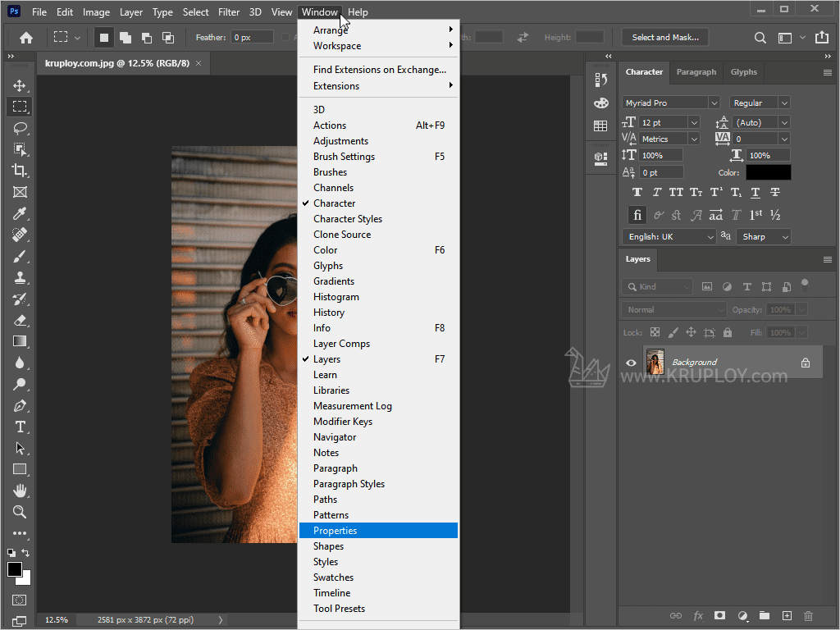Select the Pen tool

20,405
